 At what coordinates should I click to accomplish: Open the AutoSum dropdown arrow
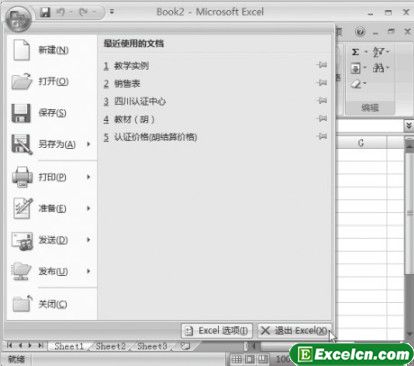(x=366, y=52)
